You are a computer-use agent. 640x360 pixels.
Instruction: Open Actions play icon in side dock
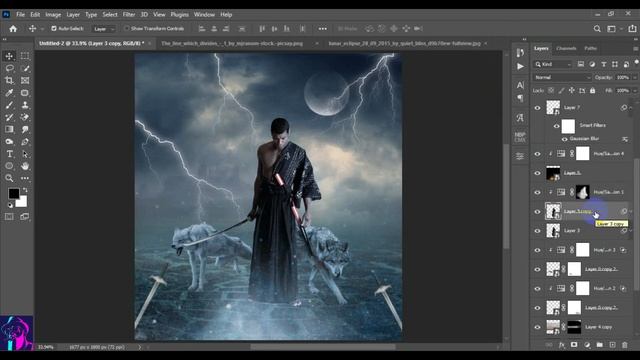pyautogui.click(x=520, y=66)
